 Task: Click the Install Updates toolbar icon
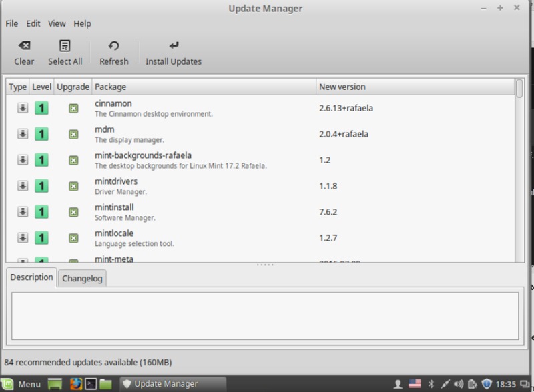pos(174,46)
